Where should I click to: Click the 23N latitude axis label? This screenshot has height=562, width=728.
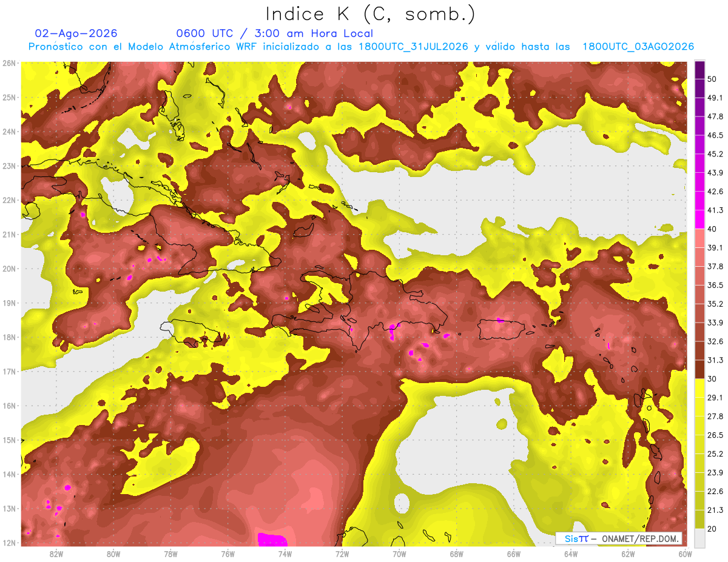(x=9, y=166)
